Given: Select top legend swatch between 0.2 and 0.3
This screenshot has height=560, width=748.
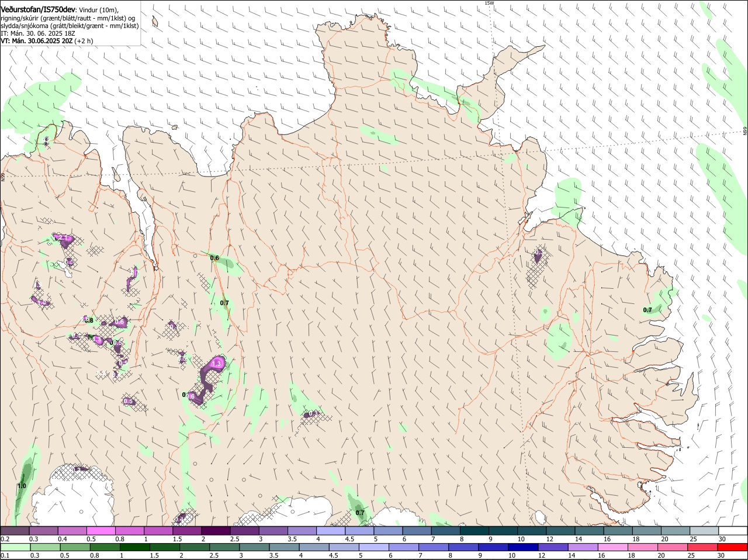Looking at the screenshot, I should (x=15, y=530).
